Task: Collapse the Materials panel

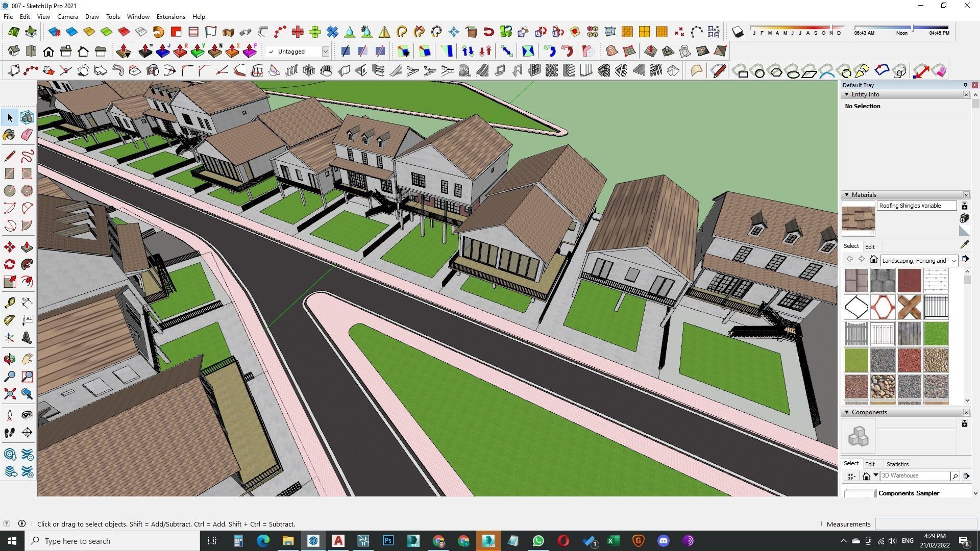Action: [x=847, y=195]
